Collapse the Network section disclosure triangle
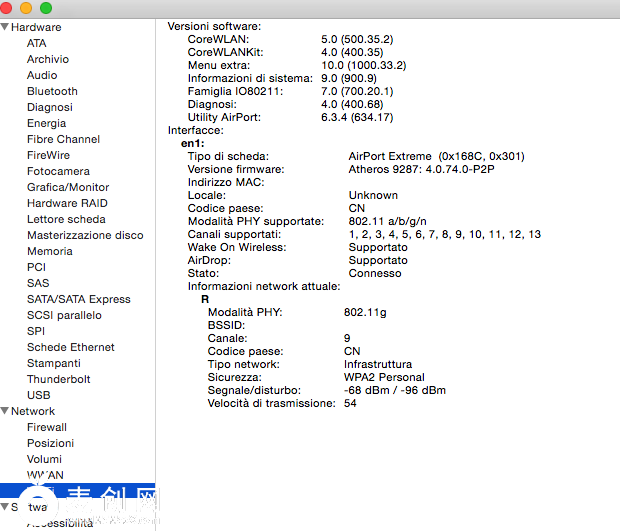The height and width of the screenshot is (531, 620). (5, 411)
